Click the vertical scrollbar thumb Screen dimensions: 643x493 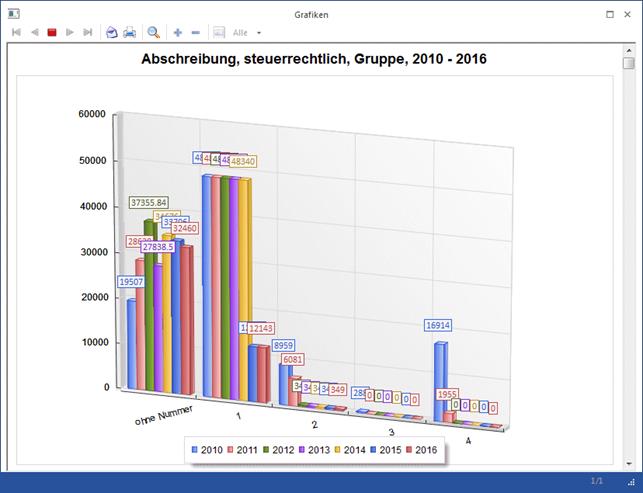coord(628,64)
